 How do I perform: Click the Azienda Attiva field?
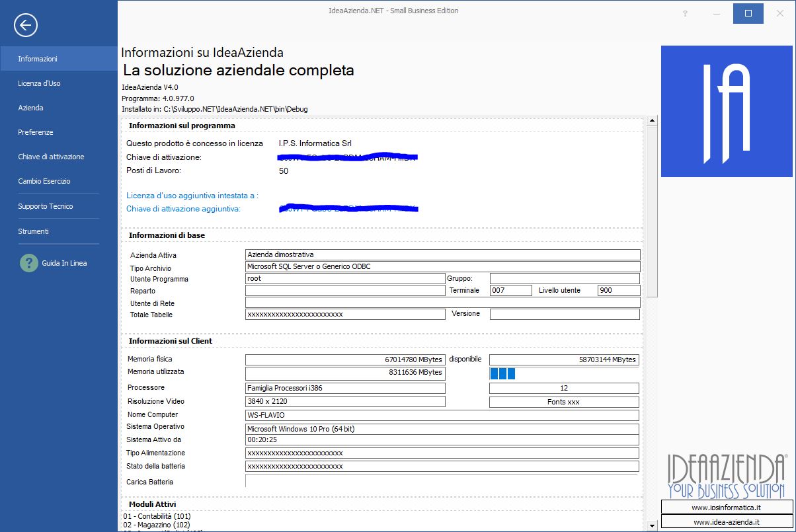(443, 254)
